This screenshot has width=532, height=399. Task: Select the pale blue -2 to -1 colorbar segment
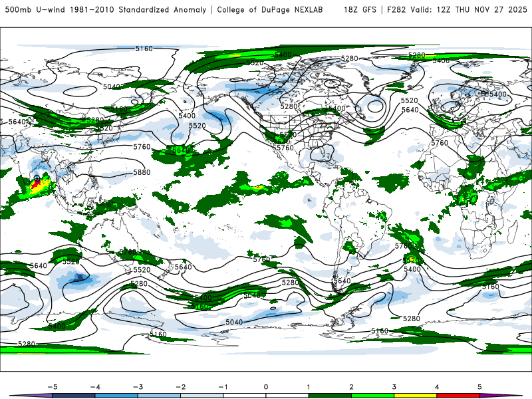point(202,396)
